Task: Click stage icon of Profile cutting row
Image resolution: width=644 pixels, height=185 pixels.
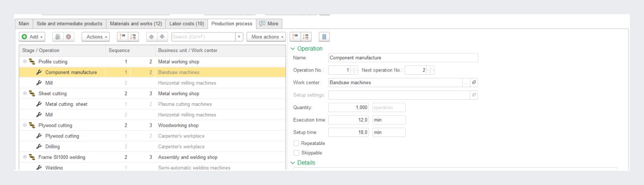Action: [x=32, y=61]
